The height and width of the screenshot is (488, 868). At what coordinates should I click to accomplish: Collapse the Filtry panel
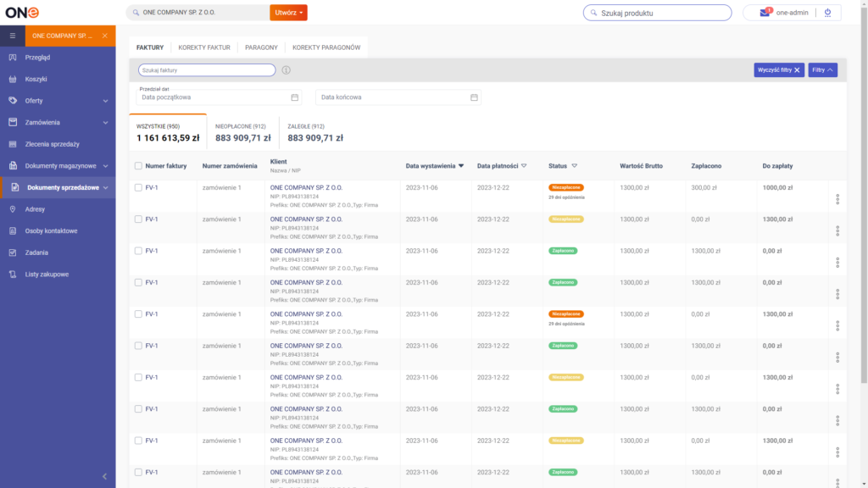822,70
